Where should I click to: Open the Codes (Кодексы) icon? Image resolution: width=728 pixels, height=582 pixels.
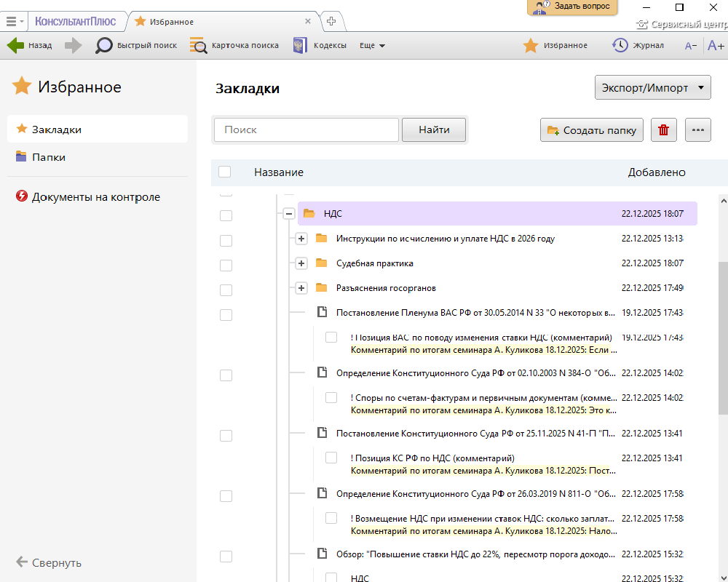pyautogui.click(x=300, y=45)
